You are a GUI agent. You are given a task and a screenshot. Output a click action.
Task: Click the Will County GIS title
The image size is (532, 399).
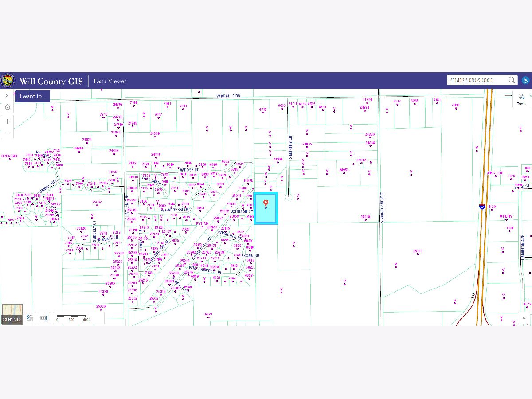tap(51, 81)
